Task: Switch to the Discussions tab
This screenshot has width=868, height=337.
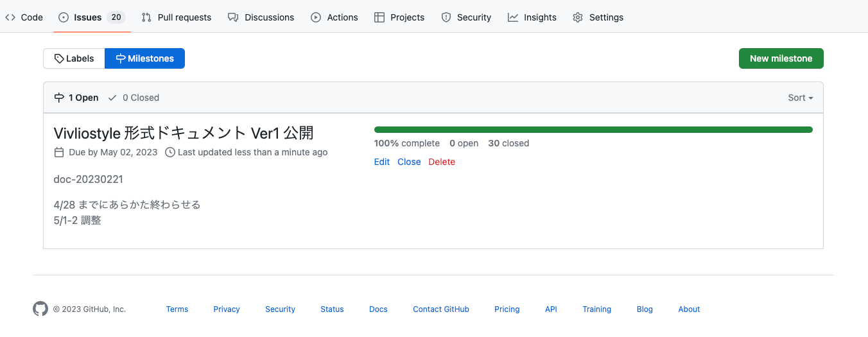Action: click(261, 17)
